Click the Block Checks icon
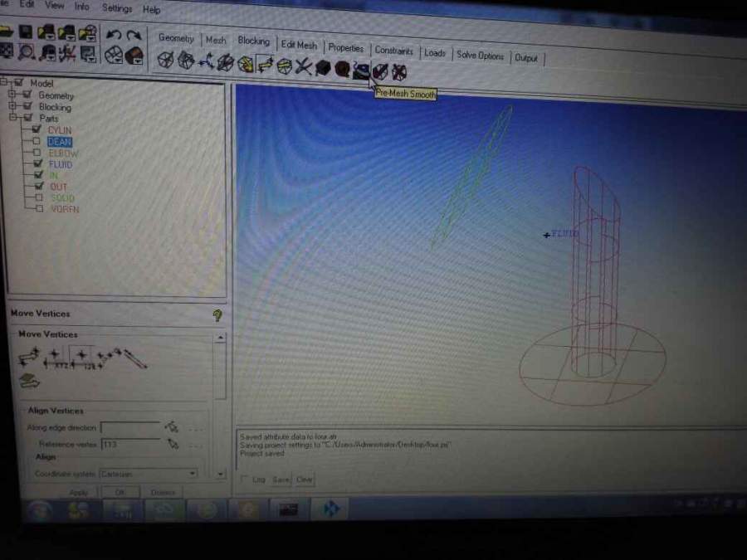The image size is (747, 560). tap(380, 71)
